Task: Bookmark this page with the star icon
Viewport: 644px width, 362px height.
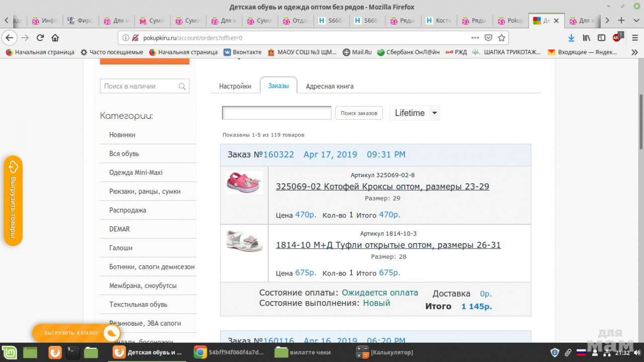Action: 502,38
